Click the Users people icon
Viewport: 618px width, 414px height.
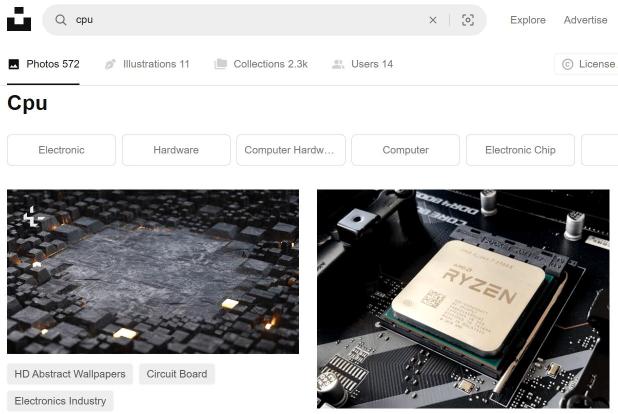338,64
